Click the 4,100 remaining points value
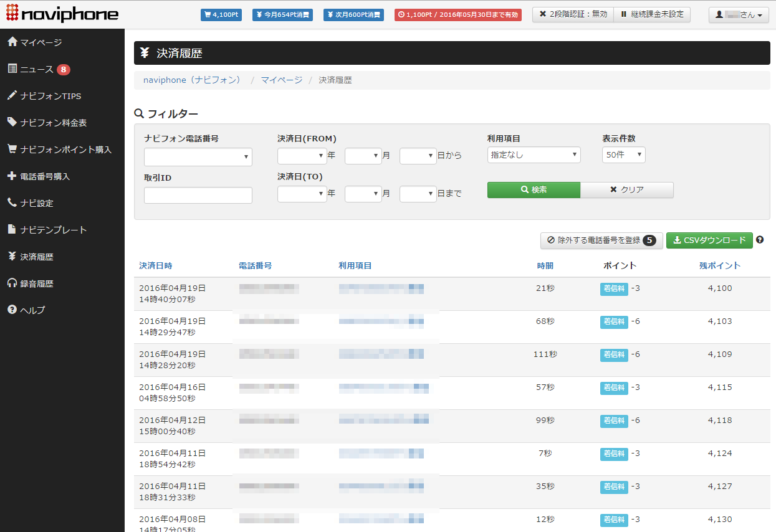This screenshot has width=776, height=532. pos(720,288)
